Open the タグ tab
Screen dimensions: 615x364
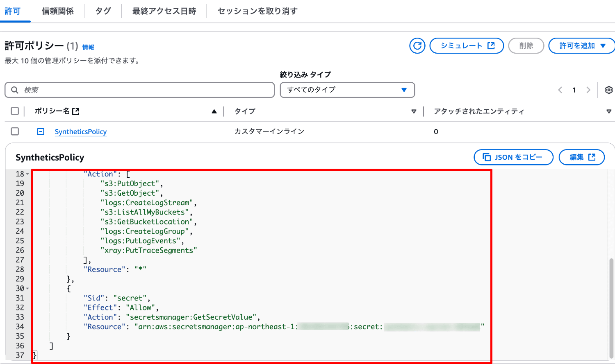(x=103, y=11)
